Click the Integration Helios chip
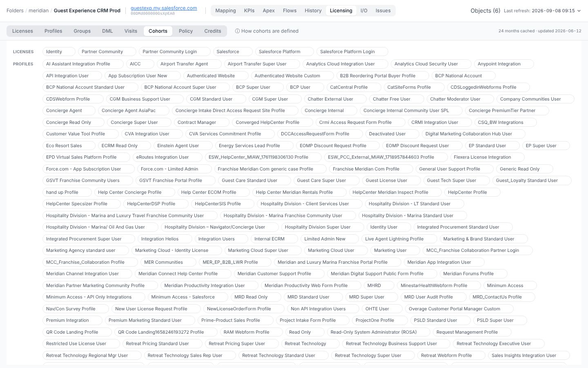 (165, 239)
